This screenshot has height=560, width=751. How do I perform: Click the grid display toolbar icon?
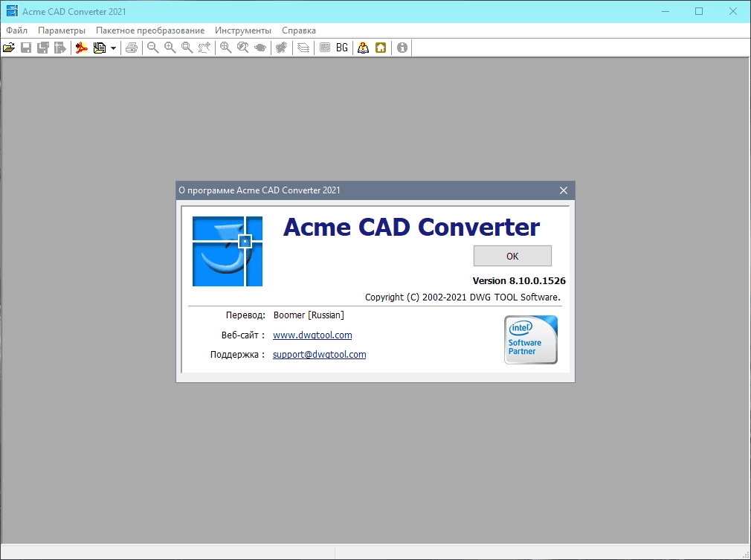(x=325, y=48)
